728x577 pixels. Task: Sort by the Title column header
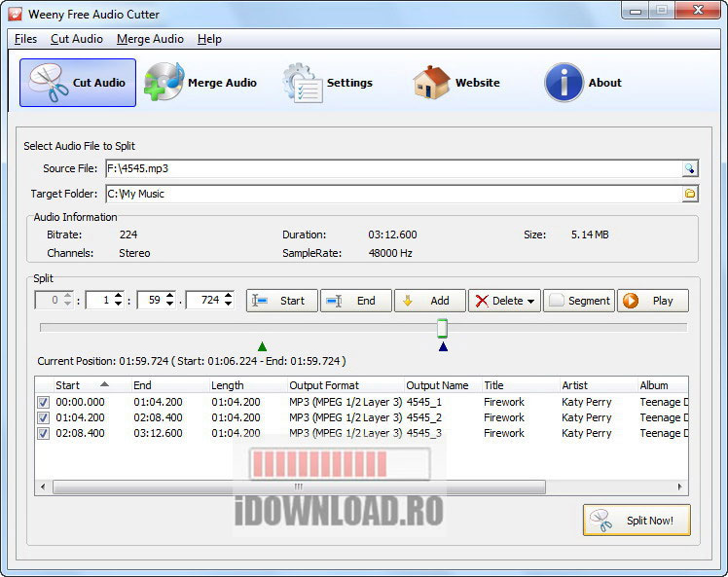521,385
